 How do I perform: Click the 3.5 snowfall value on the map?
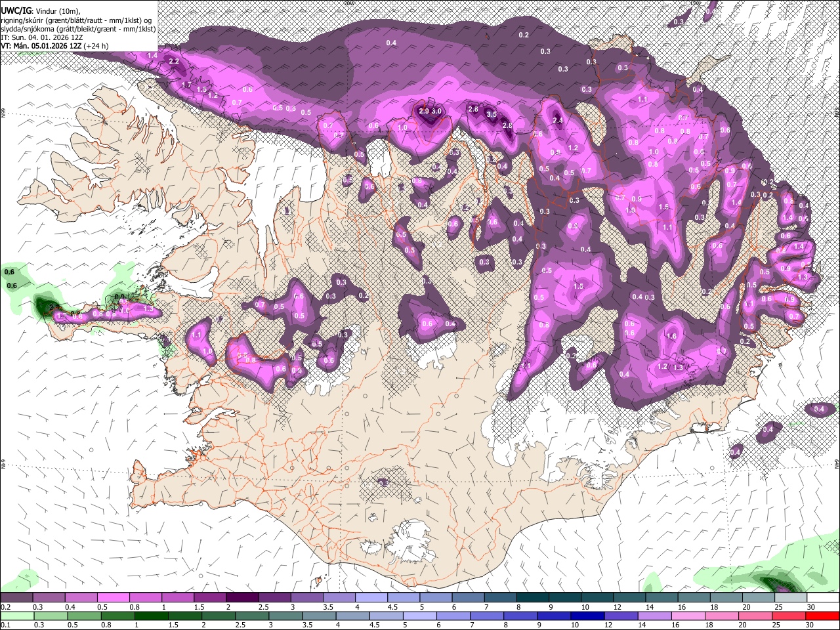tap(492, 114)
